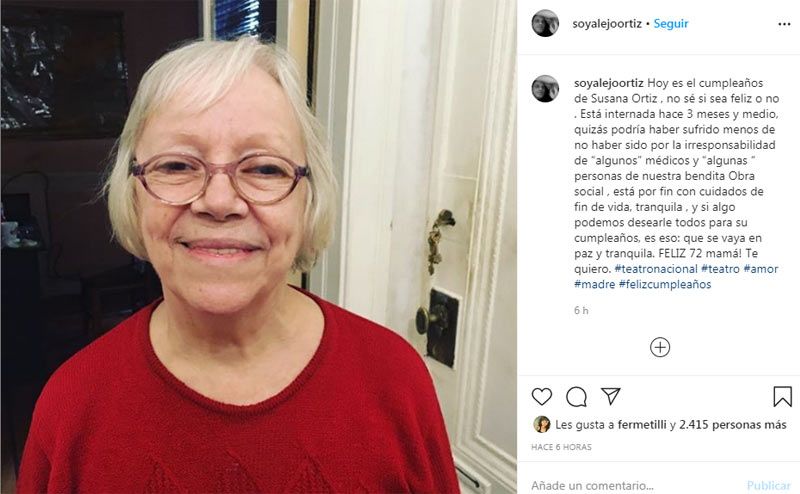The height and width of the screenshot is (494, 800).
Task: Load more comments with plus circle
Action: click(660, 347)
